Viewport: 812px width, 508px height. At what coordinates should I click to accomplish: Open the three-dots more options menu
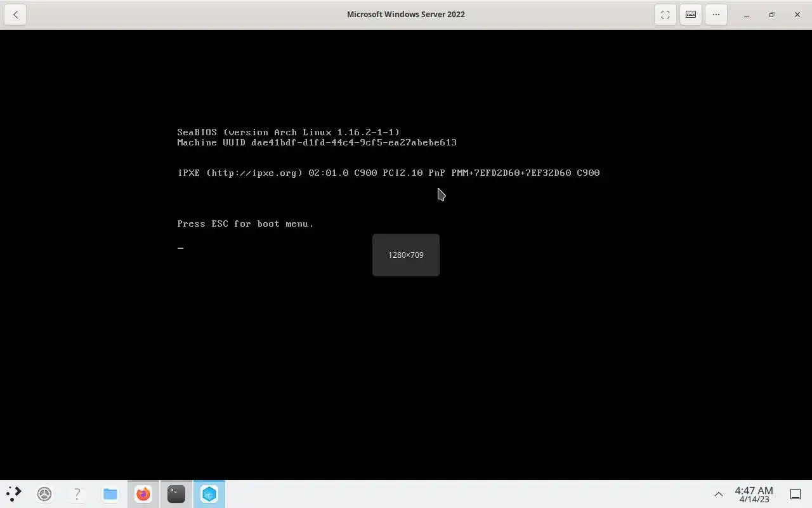[716, 15]
